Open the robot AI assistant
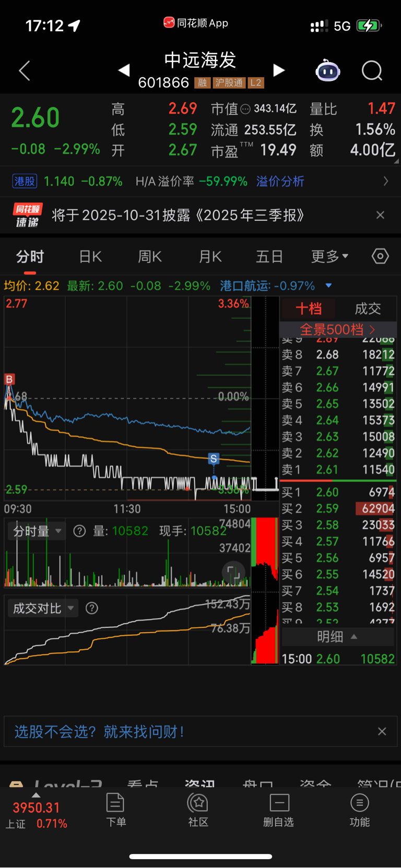This screenshot has width=401, height=868. tap(328, 70)
